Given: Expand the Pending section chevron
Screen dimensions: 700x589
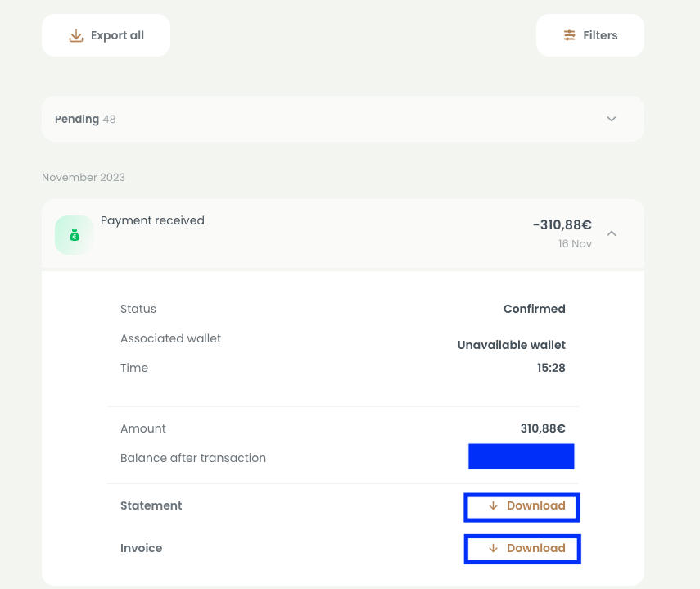Looking at the screenshot, I should coord(612,119).
